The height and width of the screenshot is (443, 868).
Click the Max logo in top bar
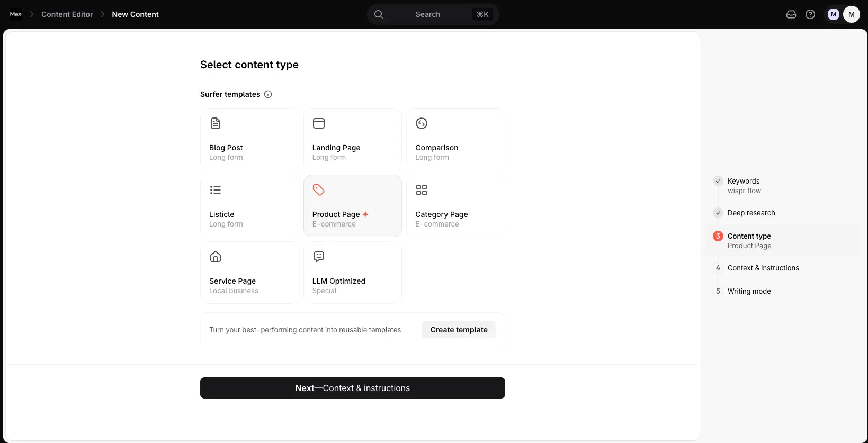(x=15, y=14)
